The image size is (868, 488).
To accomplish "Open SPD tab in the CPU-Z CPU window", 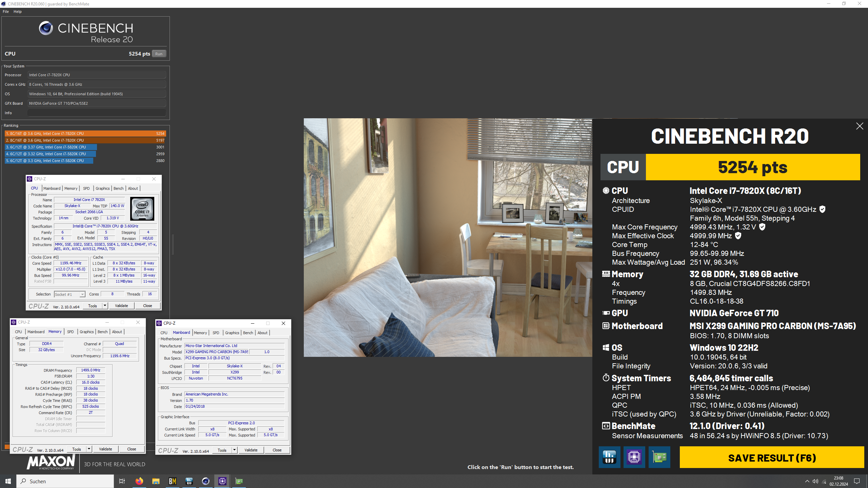I will [x=86, y=188].
